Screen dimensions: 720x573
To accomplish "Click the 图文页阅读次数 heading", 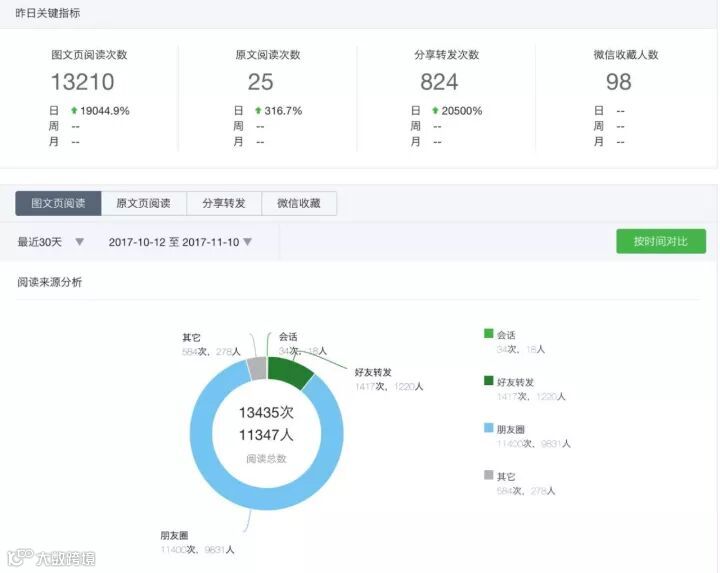I will tap(89, 55).
